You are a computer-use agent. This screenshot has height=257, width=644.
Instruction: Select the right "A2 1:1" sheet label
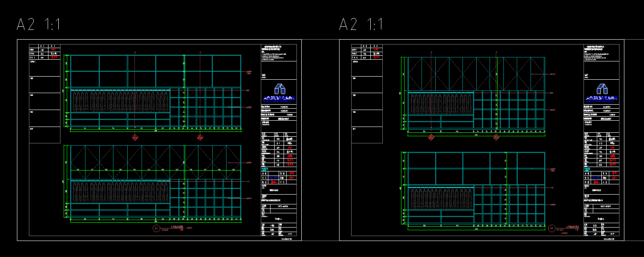click(x=361, y=24)
